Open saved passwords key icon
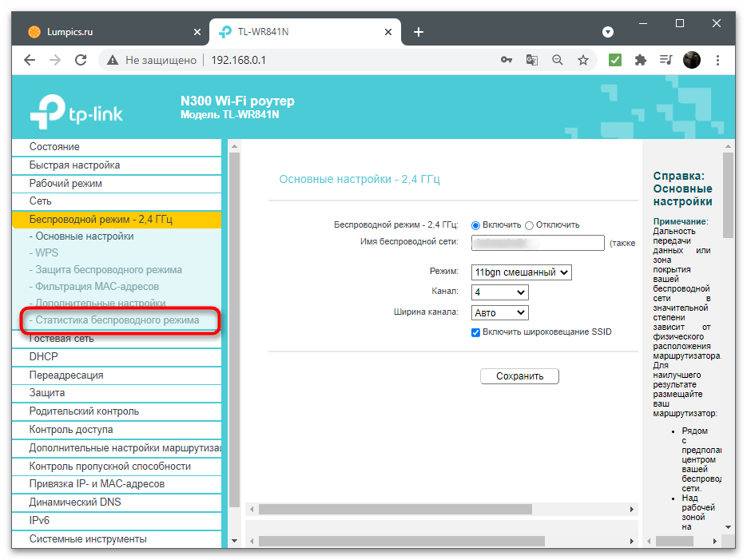This screenshot has height=560, width=747. click(x=507, y=60)
